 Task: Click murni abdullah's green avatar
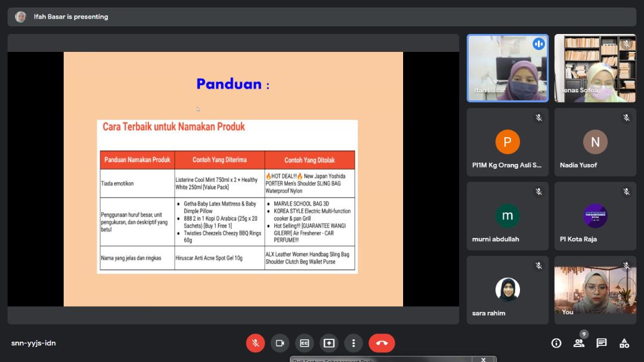pos(507,216)
